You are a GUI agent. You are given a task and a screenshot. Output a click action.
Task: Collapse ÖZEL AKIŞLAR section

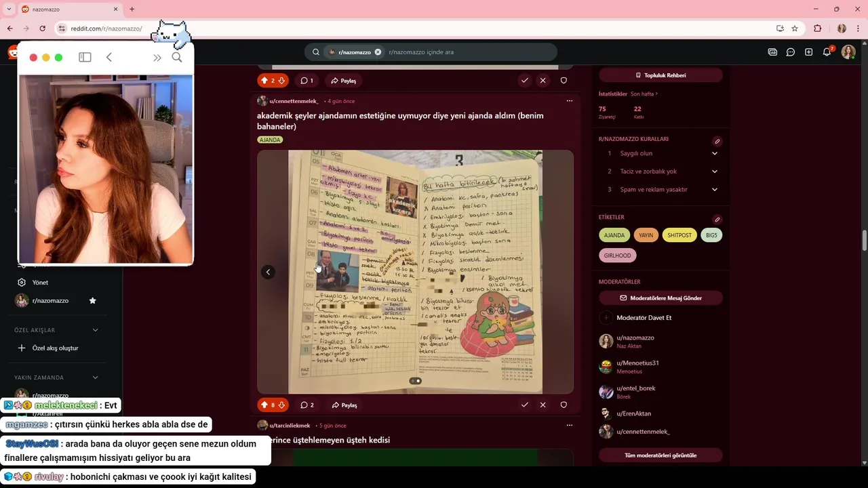pos(95,330)
